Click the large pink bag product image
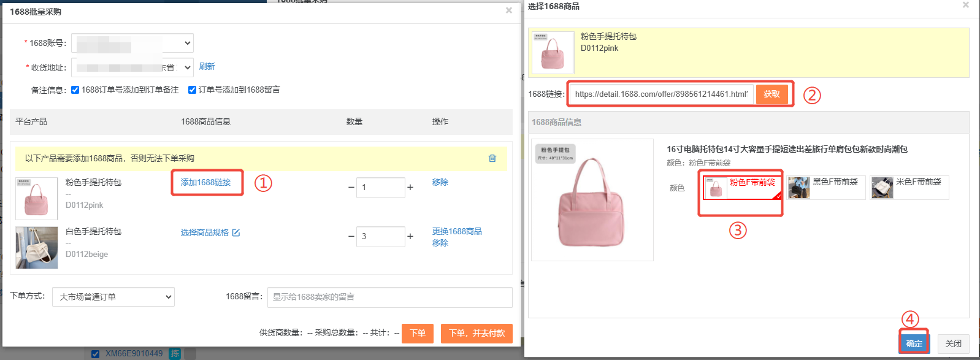This screenshot has width=980, height=360. [x=592, y=200]
